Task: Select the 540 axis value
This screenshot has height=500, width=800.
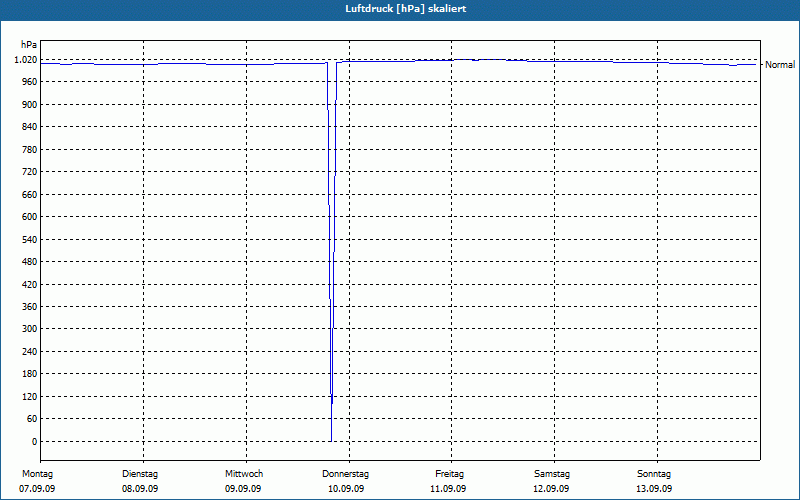Action: 30,239
